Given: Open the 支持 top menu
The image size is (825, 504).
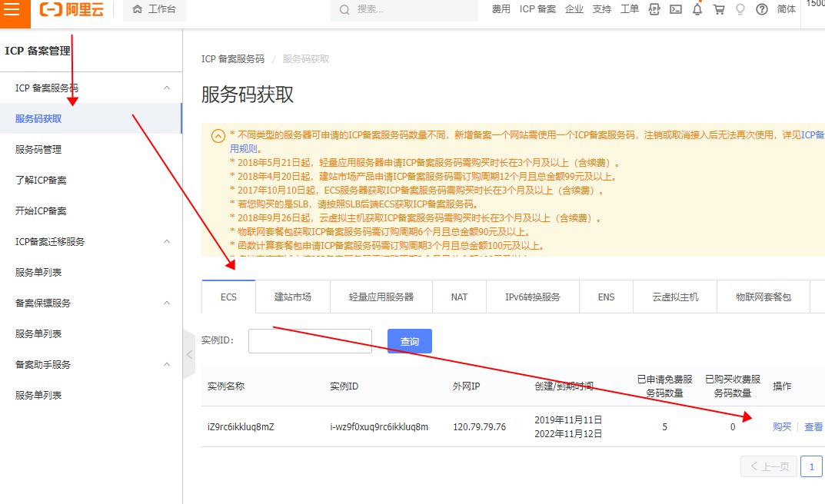Looking at the screenshot, I should click(x=602, y=9).
